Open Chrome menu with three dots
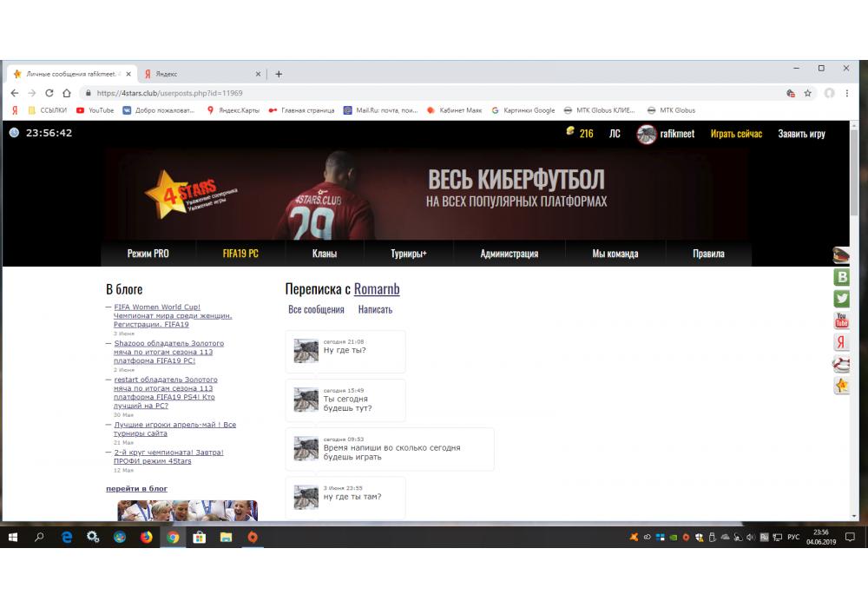Image resolution: width=868 pixels, height=608 pixels. coord(847,93)
